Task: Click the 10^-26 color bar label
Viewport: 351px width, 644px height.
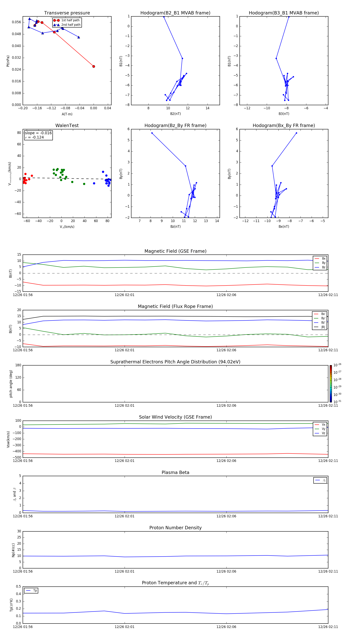Action: (x=337, y=365)
